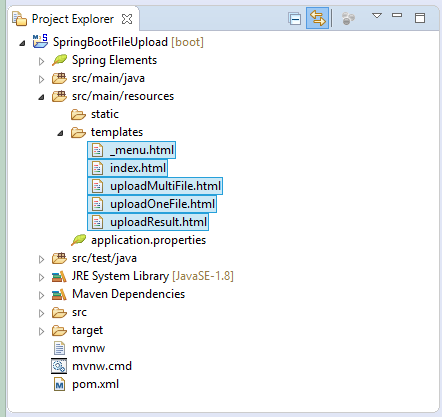Screen dimensions: 442x417
Task: Collapse the templates folder arrow
Action: pyautogui.click(x=60, y=133)
